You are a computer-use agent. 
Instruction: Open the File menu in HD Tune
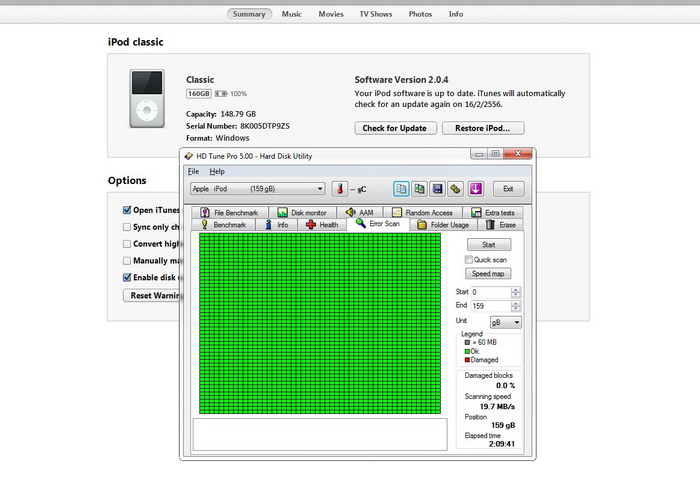(194, 172)
